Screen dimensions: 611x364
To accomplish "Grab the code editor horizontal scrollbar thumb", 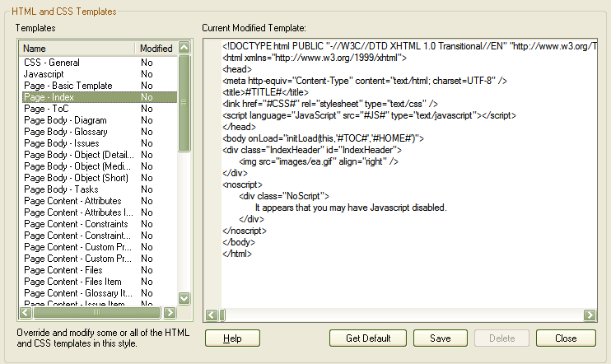I will 222,315.
